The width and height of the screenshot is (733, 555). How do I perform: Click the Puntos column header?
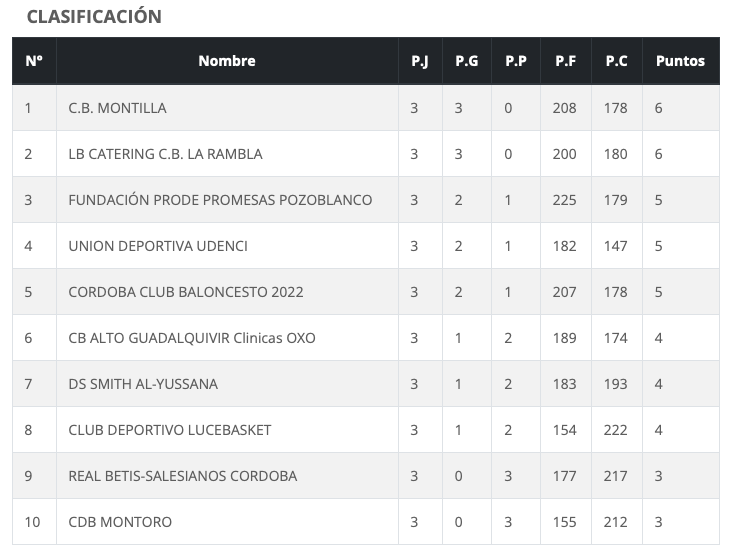(680, 61)
